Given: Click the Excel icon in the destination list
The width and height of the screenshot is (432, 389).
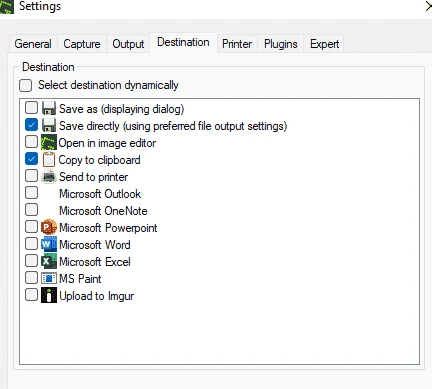Looking at the screenshot, I should click(x=49, y=261).
